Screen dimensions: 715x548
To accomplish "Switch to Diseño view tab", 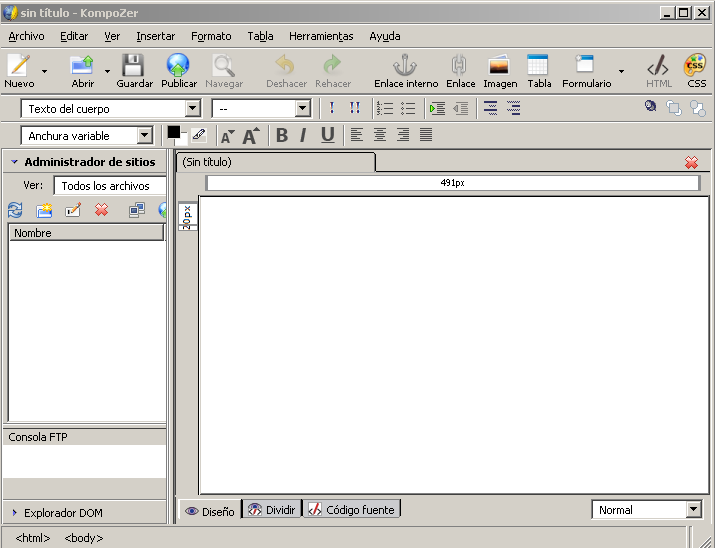I will 210,511.
